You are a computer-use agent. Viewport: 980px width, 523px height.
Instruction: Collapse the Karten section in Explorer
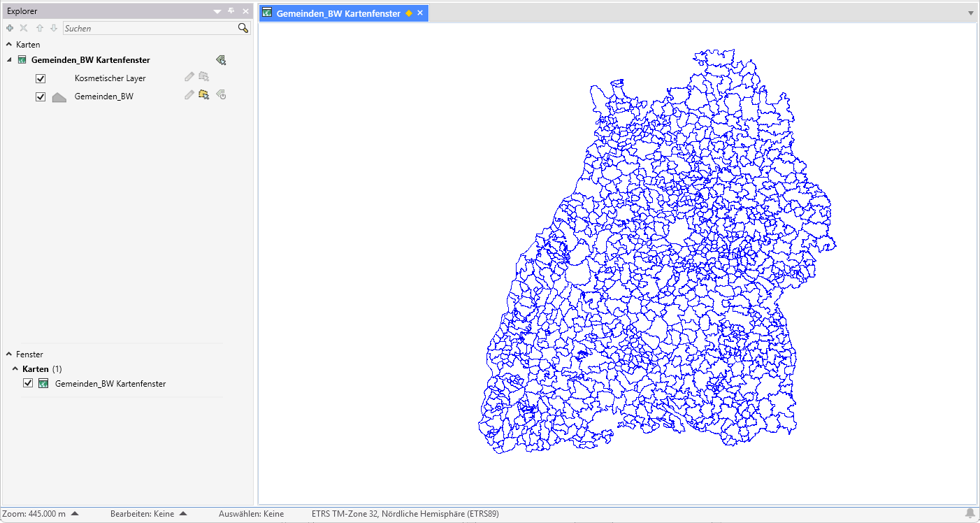(9, 44)
